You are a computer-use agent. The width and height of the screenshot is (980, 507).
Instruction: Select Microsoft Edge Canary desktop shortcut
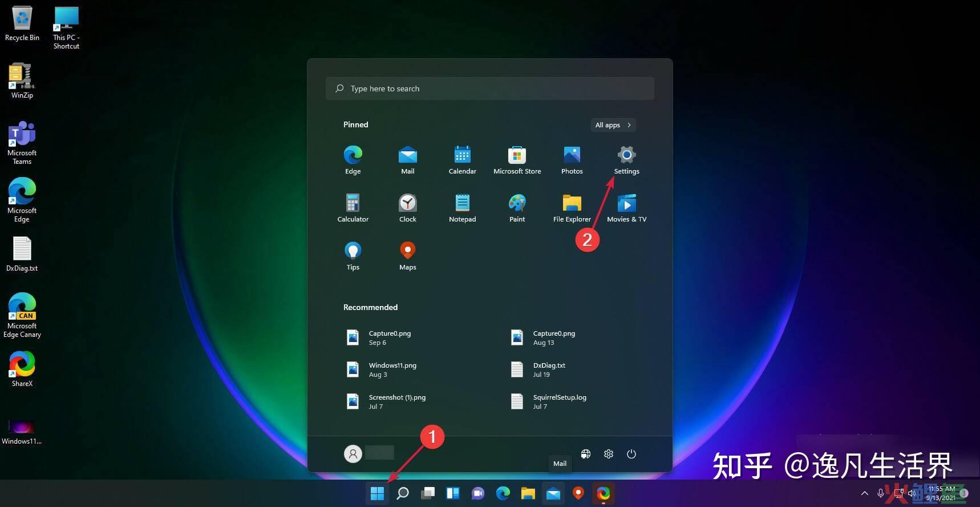tap(22, 315)
